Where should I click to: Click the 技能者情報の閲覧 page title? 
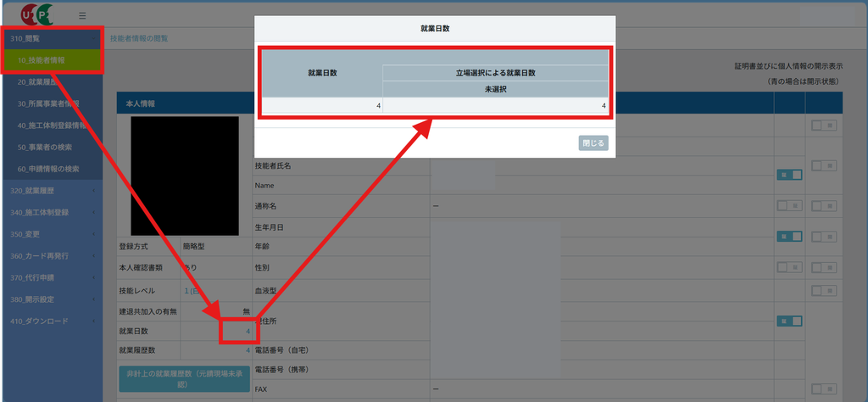(x=140, y=39)
